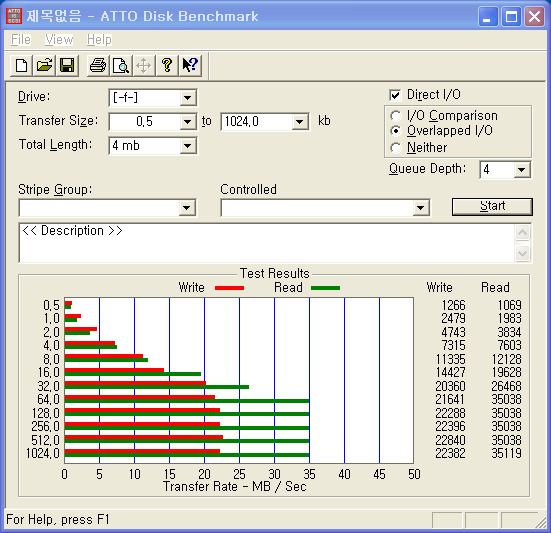Uncheck the Direct I/O checkbox
551x533 pixels.
(x=395, y=95)
